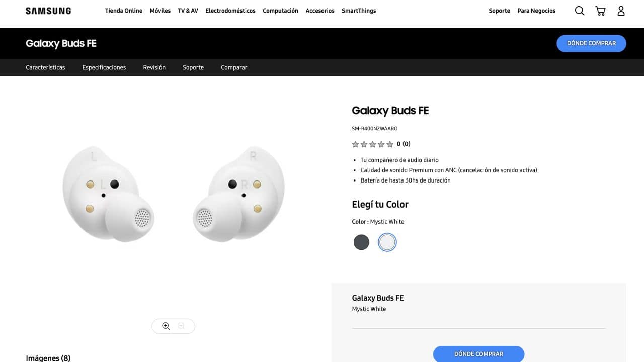Go to the Especificaciones tab

click(x=104, y=67)
